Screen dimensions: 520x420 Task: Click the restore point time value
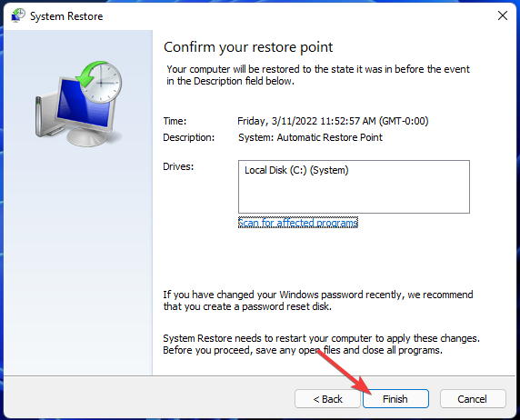(x=333, y=121)
